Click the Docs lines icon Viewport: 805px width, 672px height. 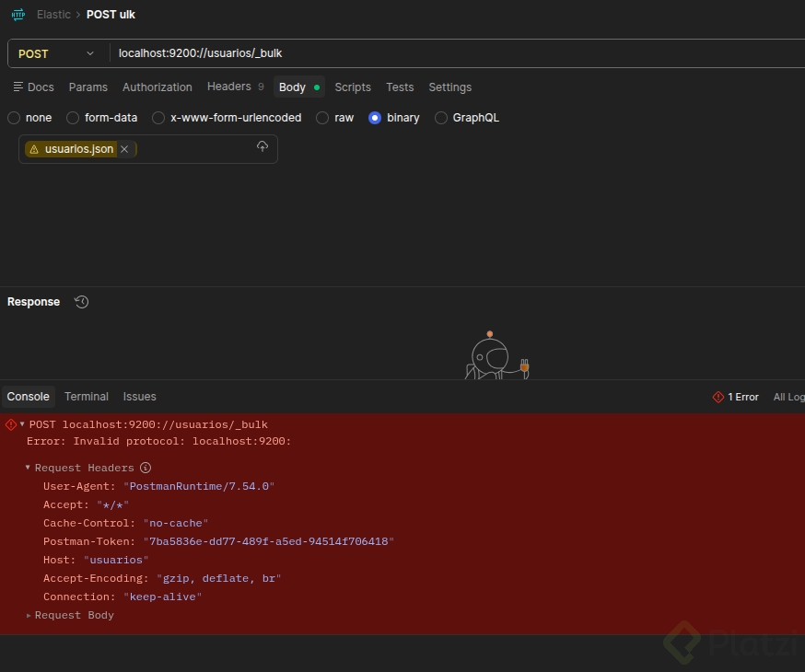pyautogui.click(x=18, y=87)
